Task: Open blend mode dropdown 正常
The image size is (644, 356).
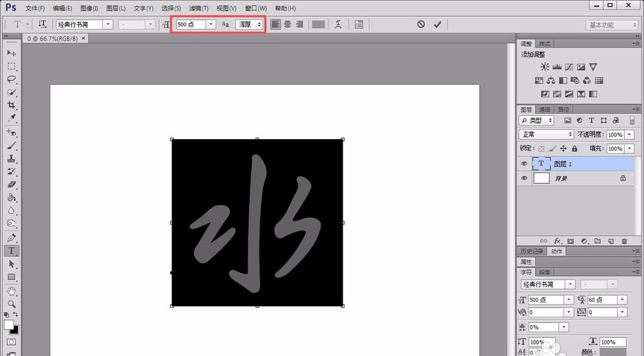Action: coord(546,135)
